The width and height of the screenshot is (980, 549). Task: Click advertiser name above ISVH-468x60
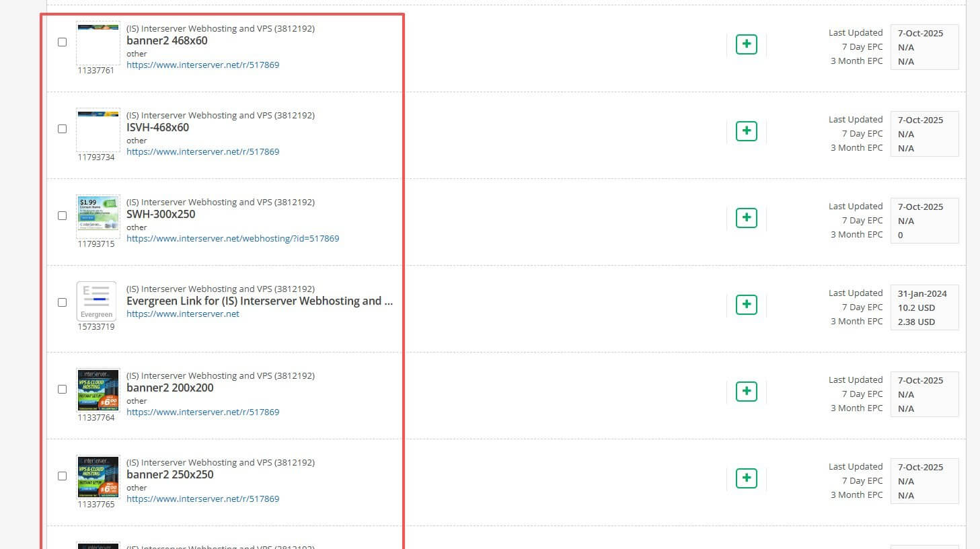tap(221, 116)
